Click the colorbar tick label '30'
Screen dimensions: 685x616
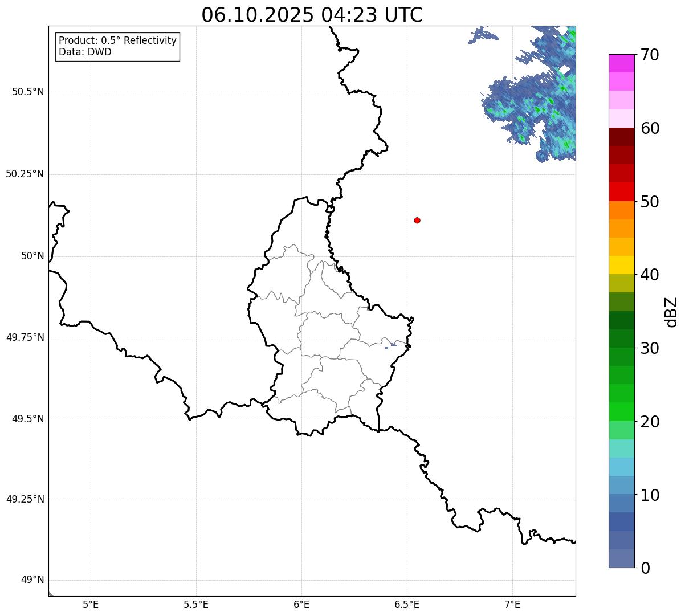(x=650, y=348)
